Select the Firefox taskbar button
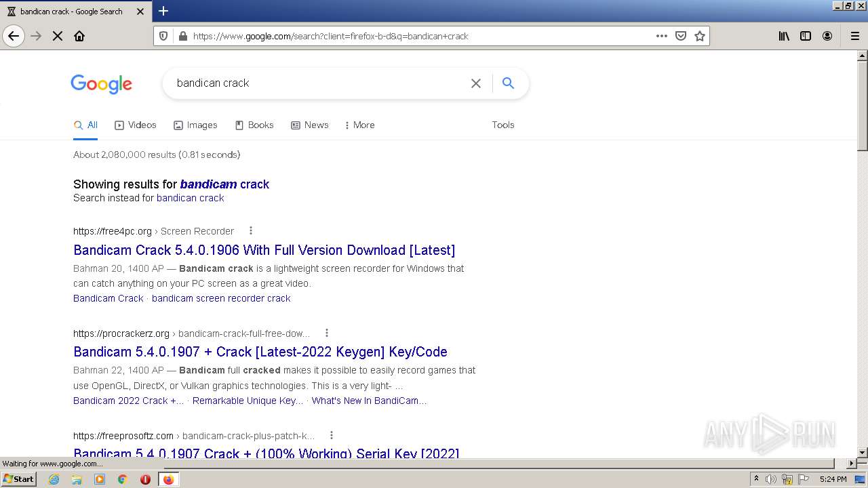Screen dimensions: 868x488 (168, 479)
